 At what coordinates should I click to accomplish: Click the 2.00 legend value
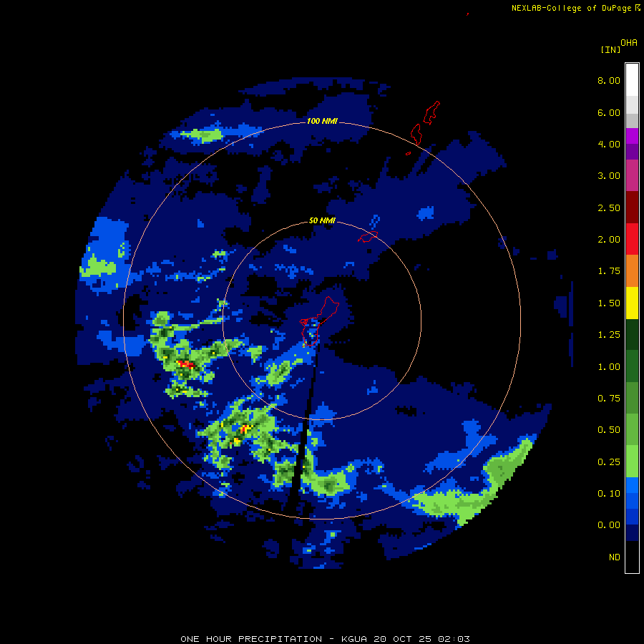point(609,240)
